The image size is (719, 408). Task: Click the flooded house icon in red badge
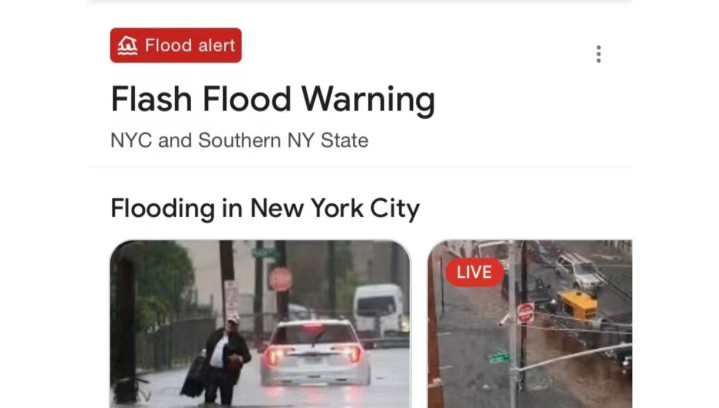point(127,45)
